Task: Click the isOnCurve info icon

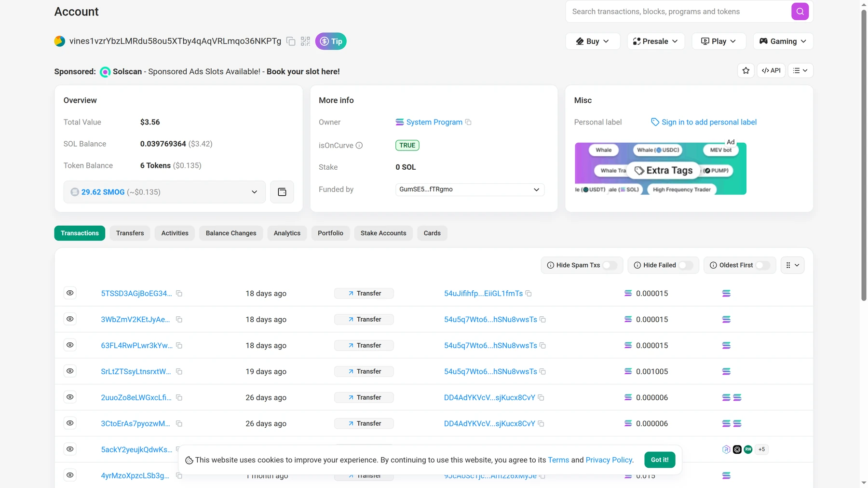Action: pos(359,146)
